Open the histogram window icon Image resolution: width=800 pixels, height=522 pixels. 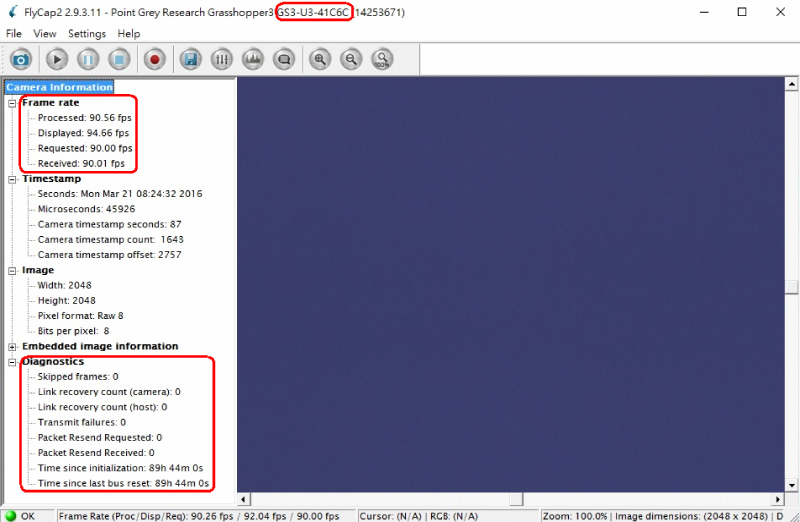253,59
